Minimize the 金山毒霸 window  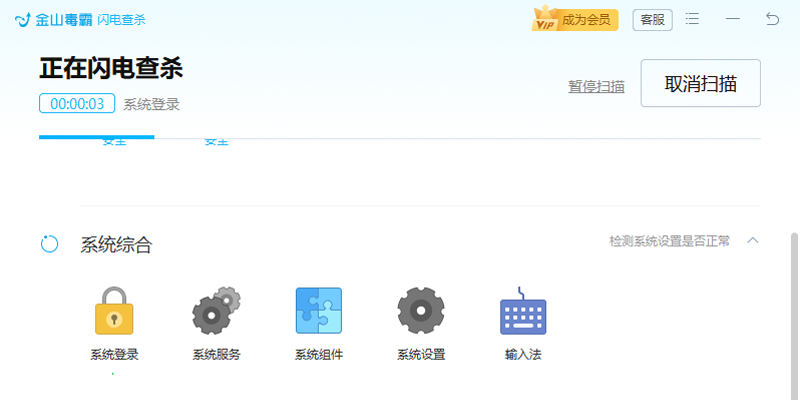pos(733,19)
